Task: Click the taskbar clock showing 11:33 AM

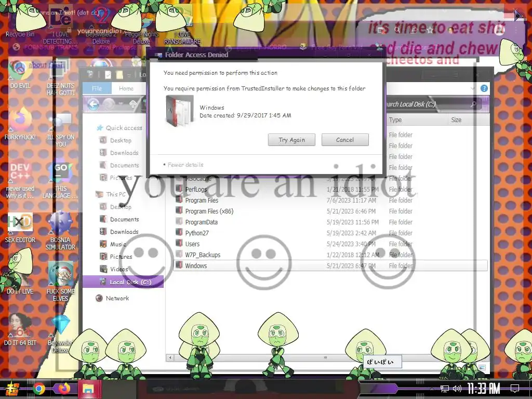Action: (483, 388)
